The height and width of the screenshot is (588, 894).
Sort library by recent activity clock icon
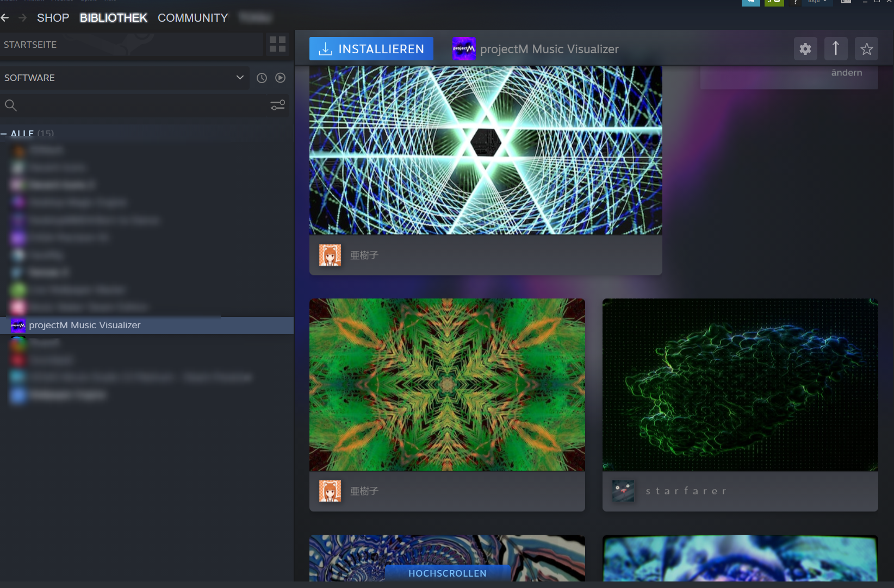click(x=262, y=78)
